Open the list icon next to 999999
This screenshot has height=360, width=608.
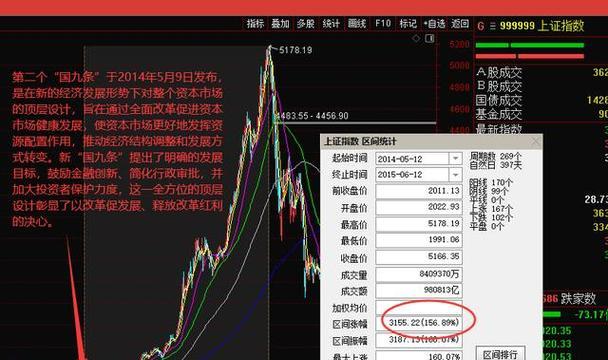[492, 26]
